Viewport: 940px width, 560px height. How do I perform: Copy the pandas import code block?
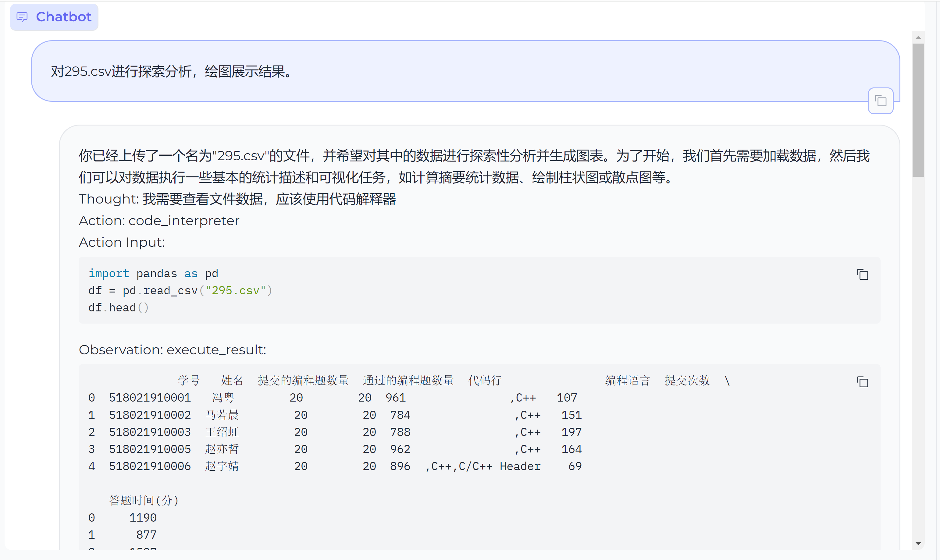862,274
